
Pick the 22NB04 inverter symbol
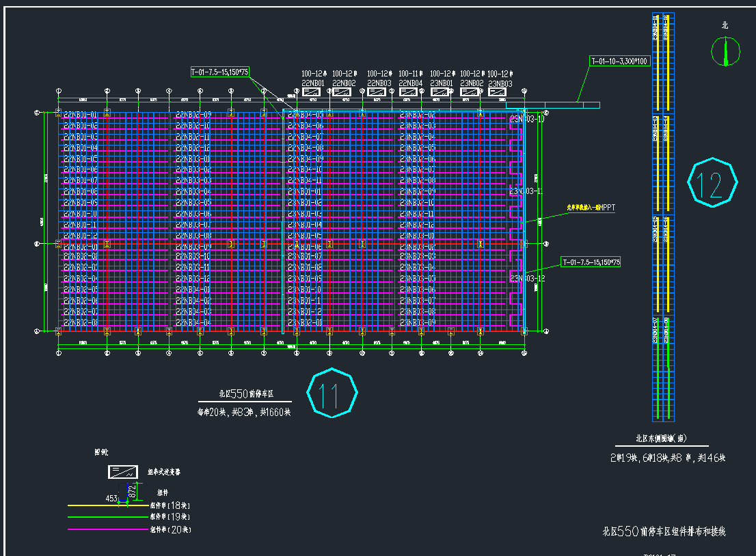coord(409,92)
